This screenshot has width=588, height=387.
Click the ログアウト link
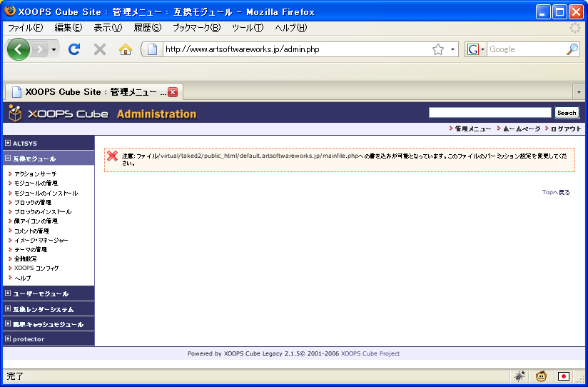coord(565,129)
